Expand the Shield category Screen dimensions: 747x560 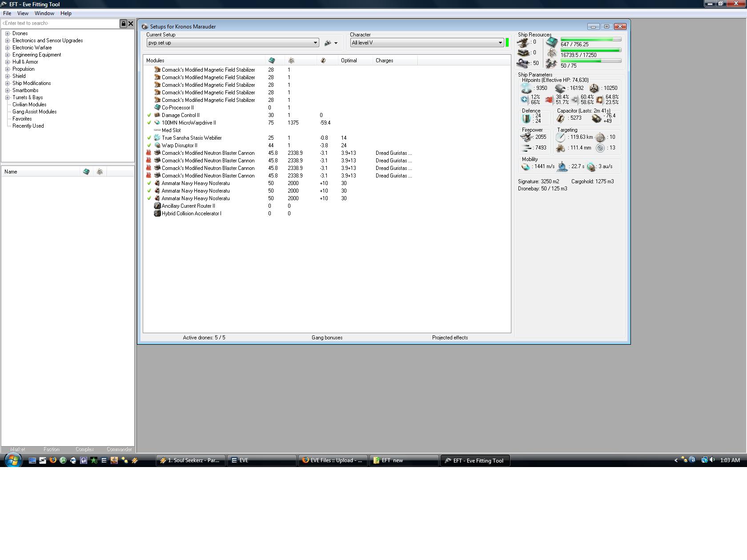click(x=8, y=76)
